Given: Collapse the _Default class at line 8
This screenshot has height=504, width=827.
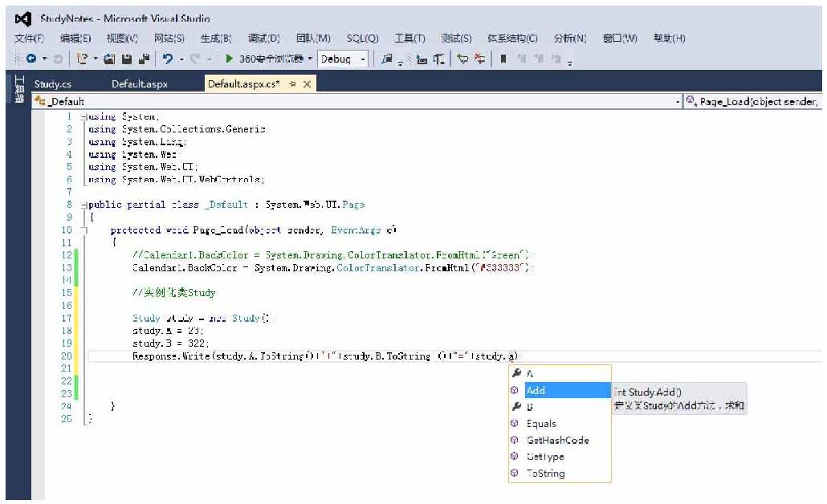Looking at the screenshot, I should [84, 205].
